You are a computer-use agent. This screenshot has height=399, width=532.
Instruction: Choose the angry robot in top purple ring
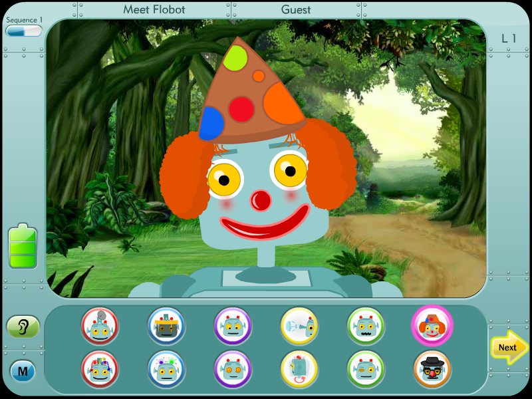[233, 326]
